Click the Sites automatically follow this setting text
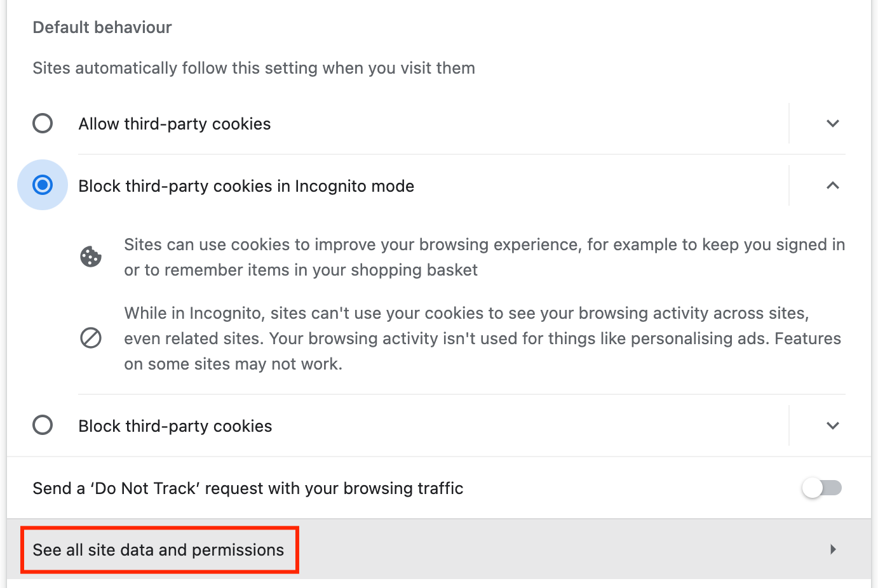This screenshot has height=588, width=878. click(254, 68)
